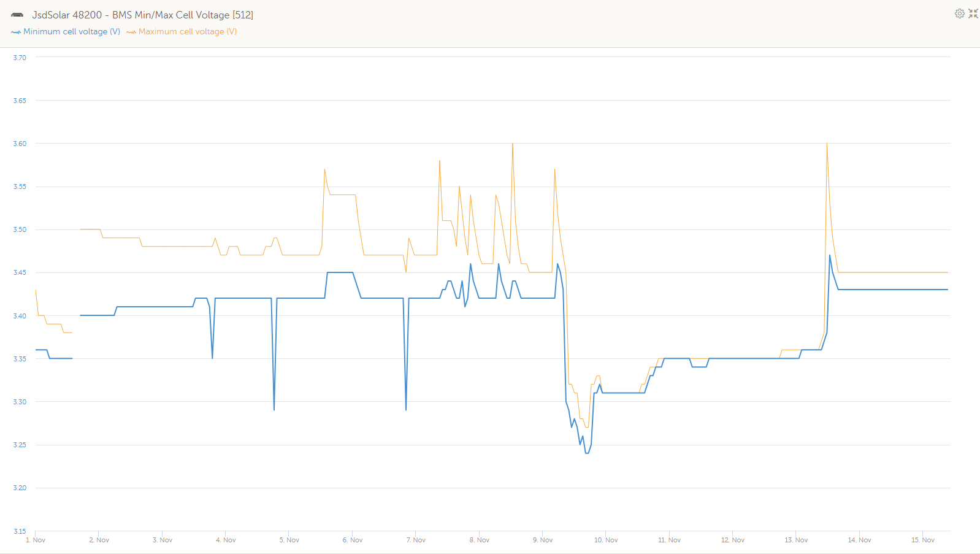This screenshot has width=980, height=554.
Task: Click the 7. Nov date label
Action: [416, 540]
